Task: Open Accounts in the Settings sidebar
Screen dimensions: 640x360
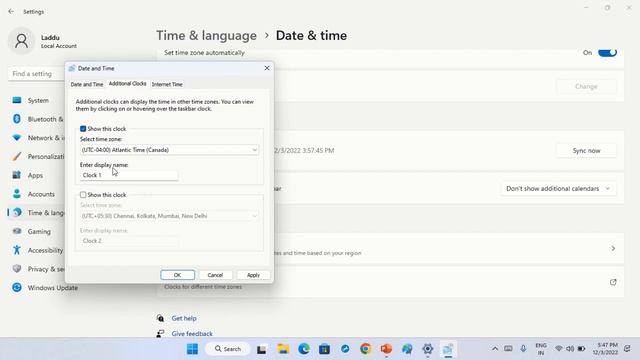Action: [x=41, y=194]
